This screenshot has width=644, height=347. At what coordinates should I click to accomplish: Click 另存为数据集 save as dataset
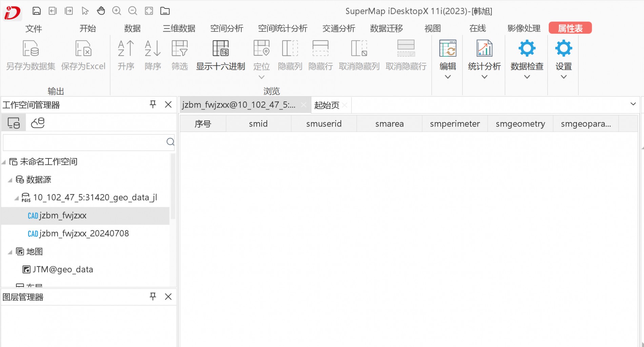click(31, 55)
